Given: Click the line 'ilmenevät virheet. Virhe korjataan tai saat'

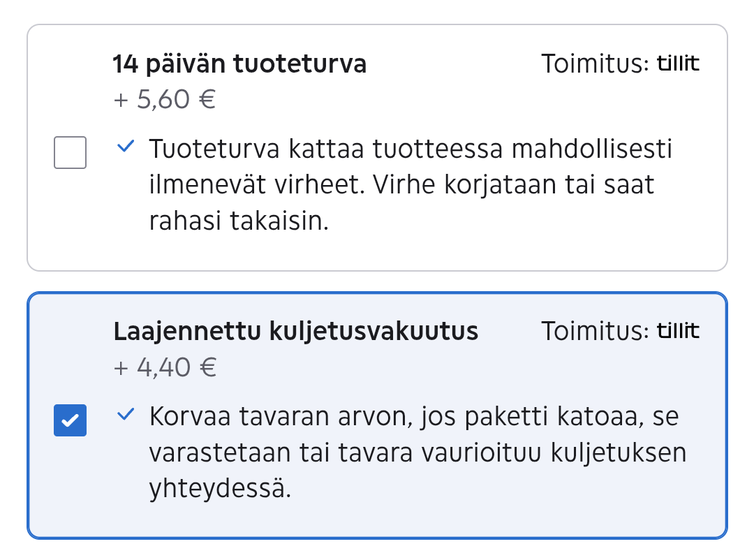Looking at the screenshot, I should pyautogui.click(x=401, y=186).
